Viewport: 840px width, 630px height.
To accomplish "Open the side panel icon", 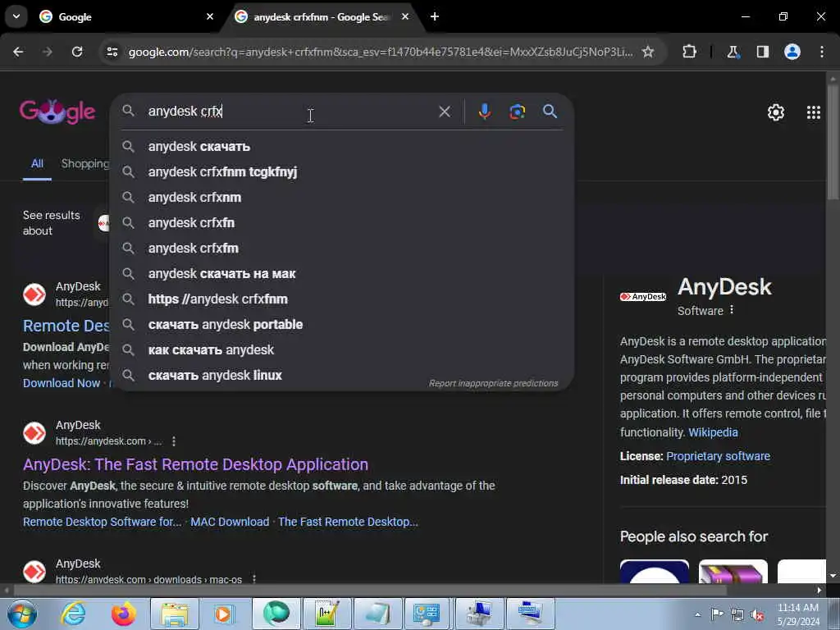I will click(762, 52).
